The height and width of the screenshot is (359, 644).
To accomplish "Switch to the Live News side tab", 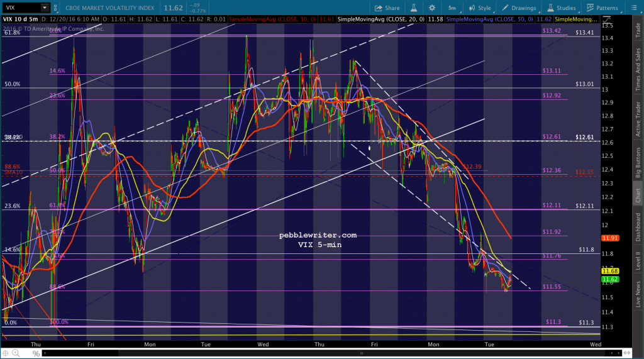I will (x=638, y=294).
